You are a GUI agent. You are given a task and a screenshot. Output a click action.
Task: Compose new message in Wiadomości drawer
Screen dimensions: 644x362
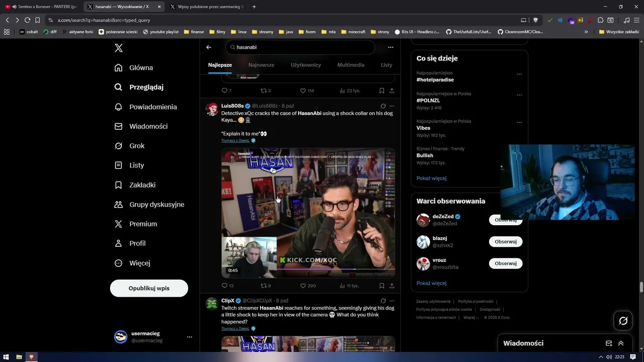609,343
